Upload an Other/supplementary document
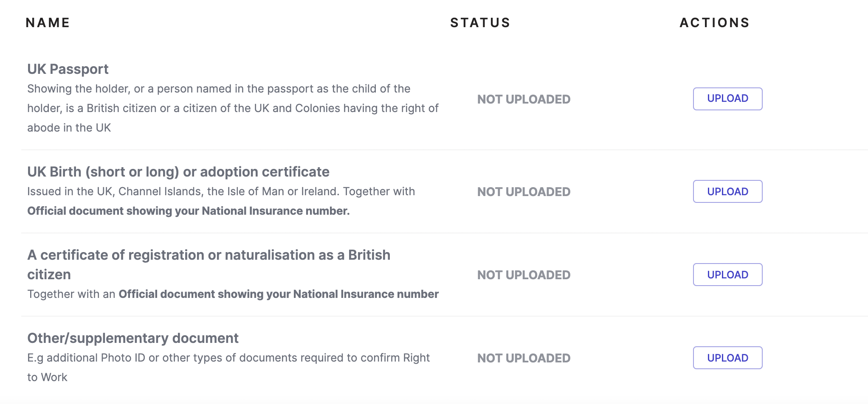Screen dimensions: 868x404 (x=727, y=358)
